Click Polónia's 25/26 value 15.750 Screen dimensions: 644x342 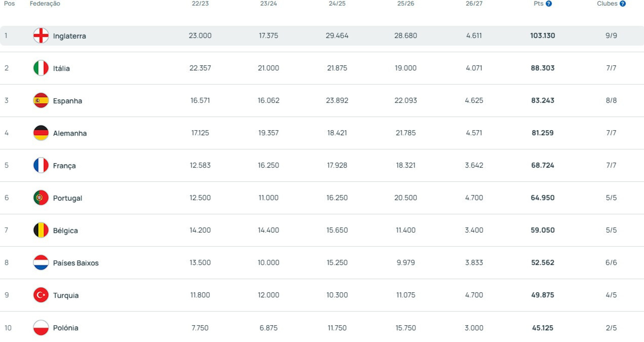coord(406,328)
